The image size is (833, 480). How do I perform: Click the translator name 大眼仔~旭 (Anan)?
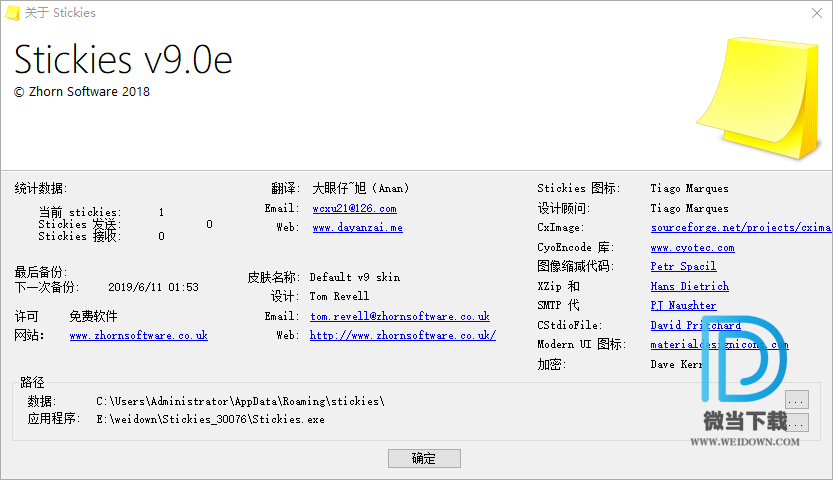pos(361,188)
